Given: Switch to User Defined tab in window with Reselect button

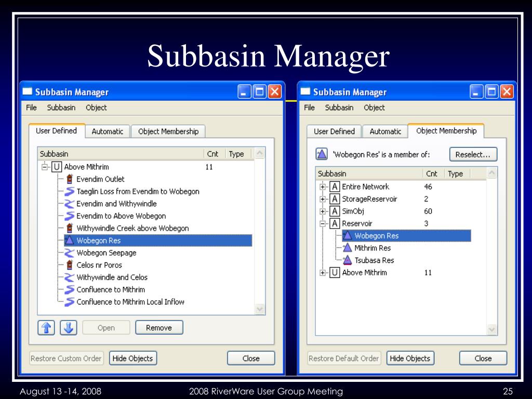Looking at the screenshot, I should coord(334,131).
